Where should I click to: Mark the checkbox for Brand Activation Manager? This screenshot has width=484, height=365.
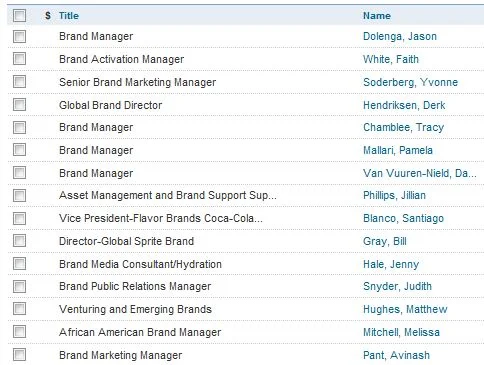[19, 59]
